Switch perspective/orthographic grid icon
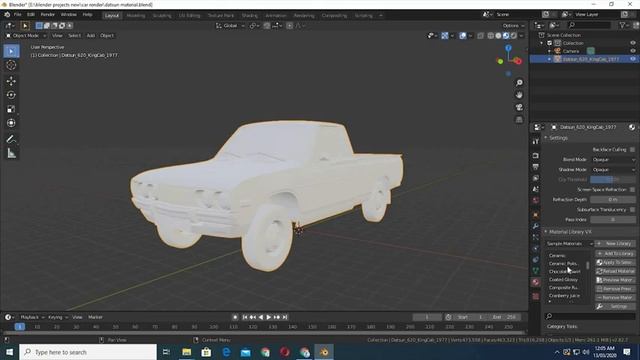Viewport: 640px width, 360px height. coord(519,119)
